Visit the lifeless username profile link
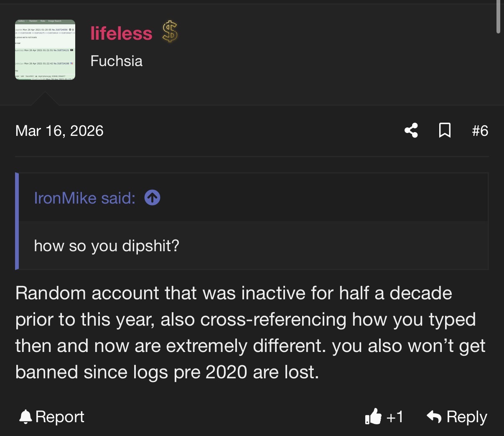The height and width of the screenshot is (436, 504). click(121, 33)
